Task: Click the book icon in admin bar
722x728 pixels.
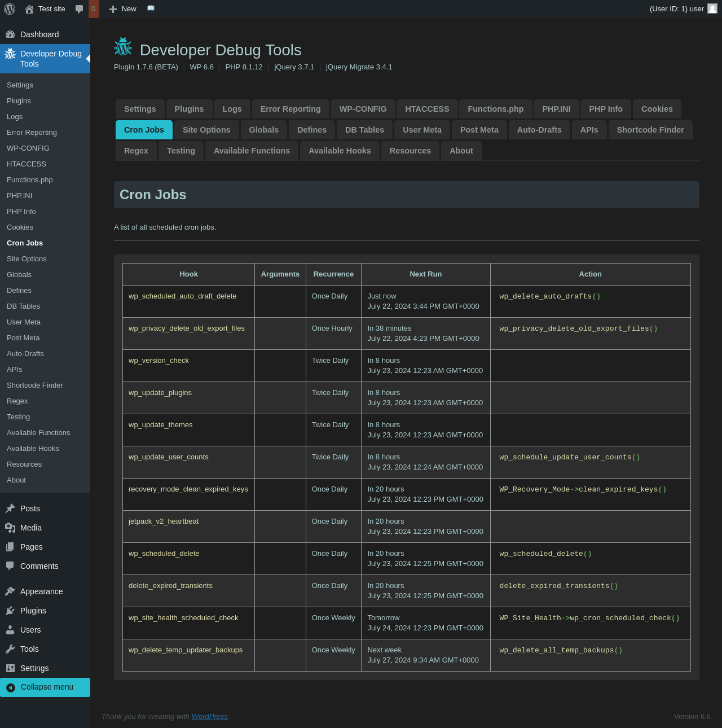Action: [151, 8]
